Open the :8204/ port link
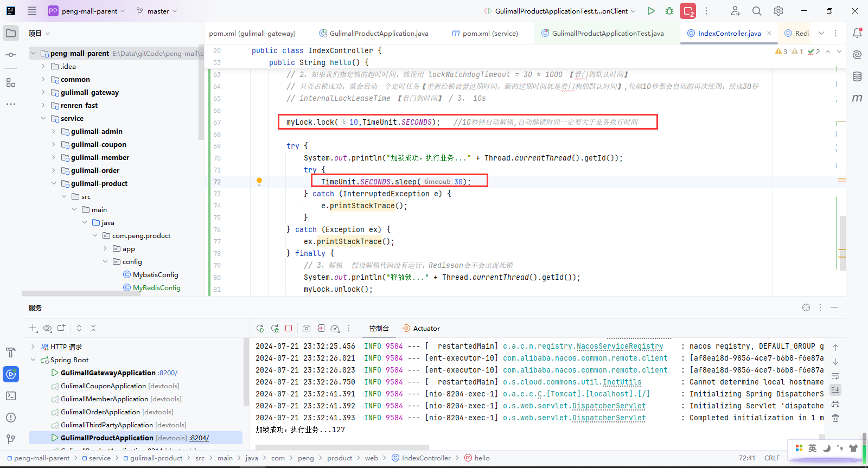The width and height of the screenshot is (868, 468). coord(199,438)
